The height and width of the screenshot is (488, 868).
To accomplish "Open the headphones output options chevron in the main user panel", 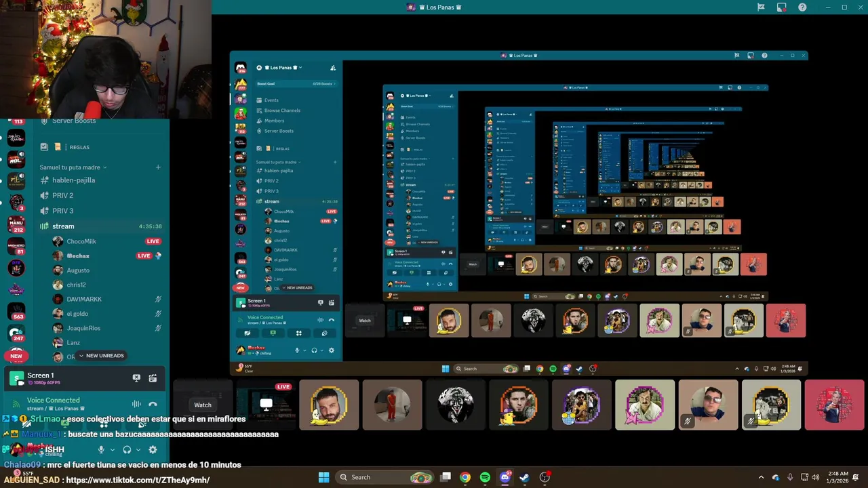I will (138, 449).
